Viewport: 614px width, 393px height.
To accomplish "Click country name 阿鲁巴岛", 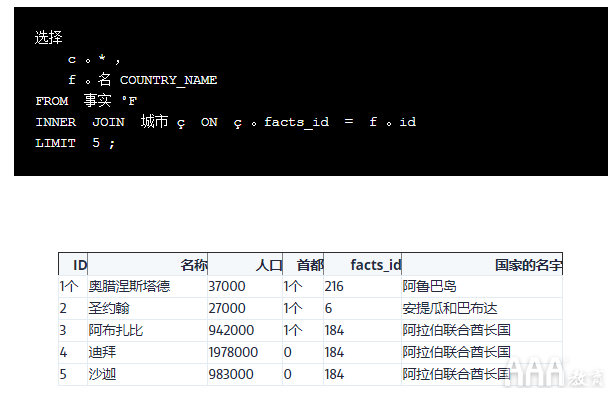I will (x=430, y=287).
